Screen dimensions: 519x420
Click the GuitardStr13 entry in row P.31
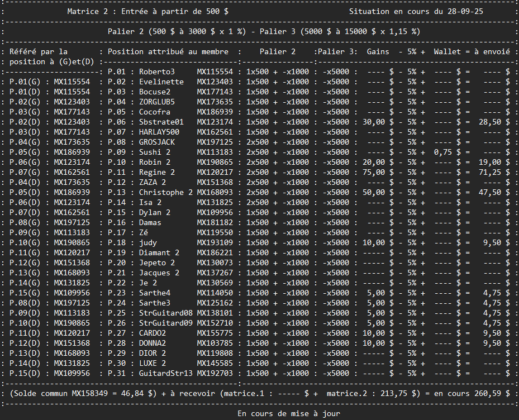(x=166, y=373)
